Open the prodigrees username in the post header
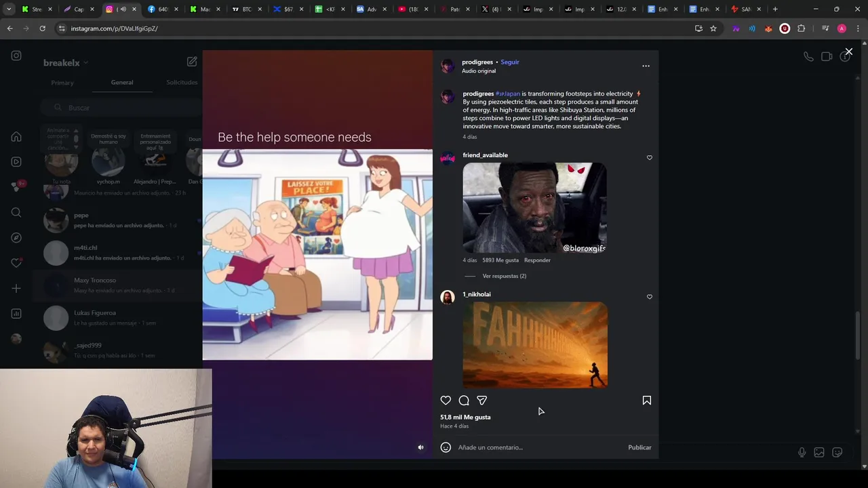 tap(477, 62)
